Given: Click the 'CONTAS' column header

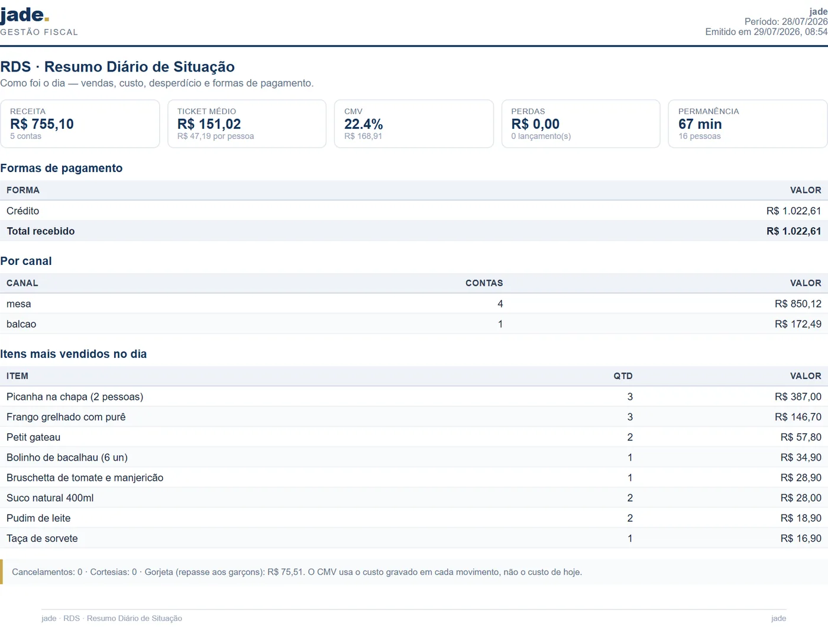Looking at the screenshot, I should [484, 283].
